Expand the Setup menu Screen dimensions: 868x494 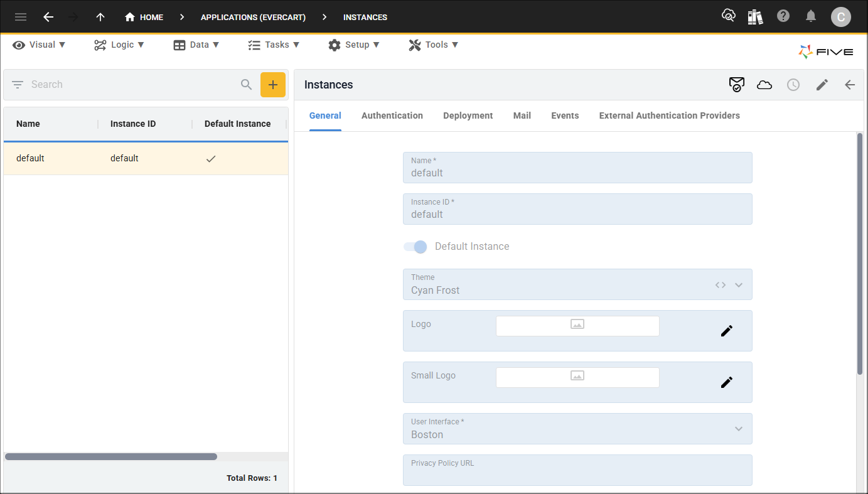pos(354,45)
